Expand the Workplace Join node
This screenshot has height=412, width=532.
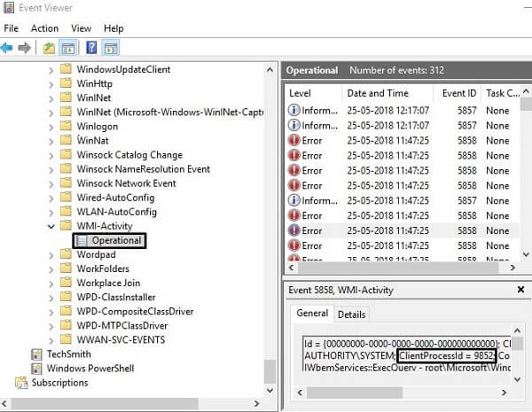coord(51,284)
